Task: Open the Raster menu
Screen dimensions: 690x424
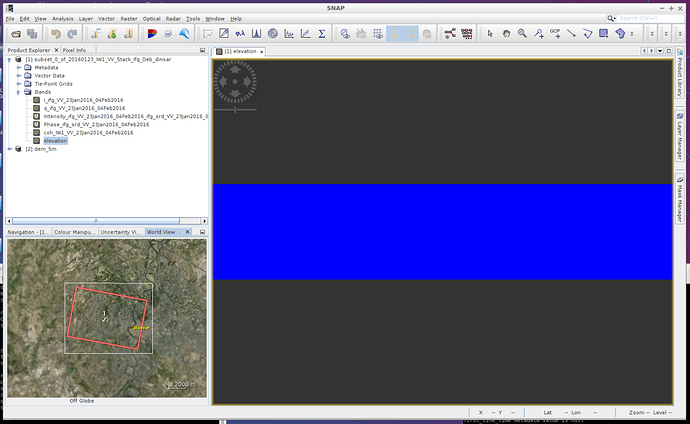Action: tap(129, 19)
